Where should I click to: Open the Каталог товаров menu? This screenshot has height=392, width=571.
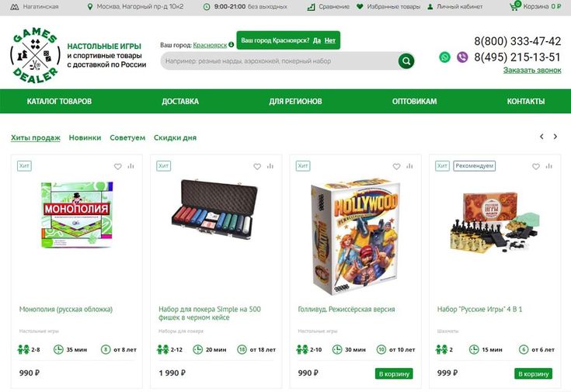pyautogui.click(x=59, y=101)
